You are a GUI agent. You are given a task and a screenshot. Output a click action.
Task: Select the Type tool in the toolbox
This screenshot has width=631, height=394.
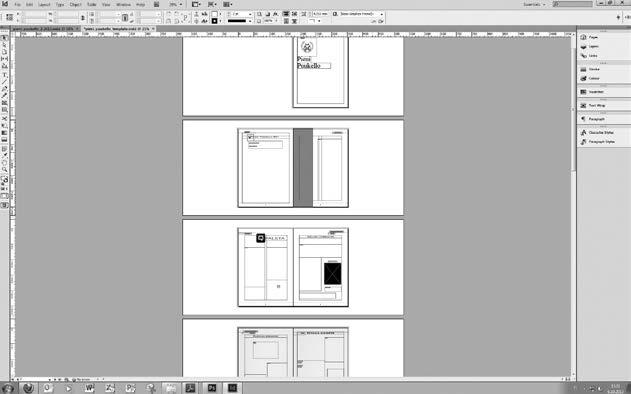(x=4, y=75)
